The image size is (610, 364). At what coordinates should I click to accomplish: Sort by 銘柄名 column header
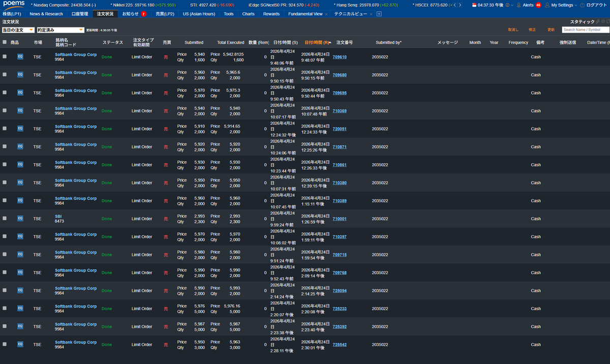[62, 40]
